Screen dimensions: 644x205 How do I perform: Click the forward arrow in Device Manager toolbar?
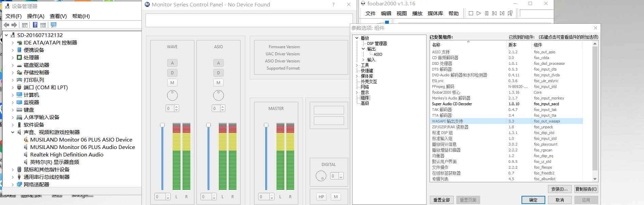(14, 25)
